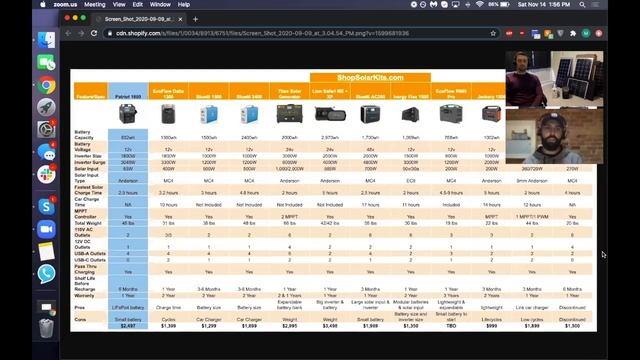Open the blue phone app in dock
Screen dimensions: 640x360
pyautogui.click(x=46, y=273)
